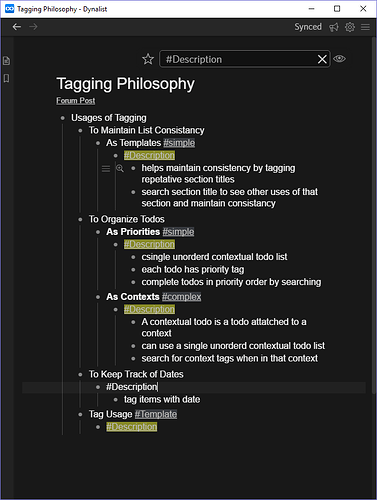Clear the #Description search with X

click(322, 59)
